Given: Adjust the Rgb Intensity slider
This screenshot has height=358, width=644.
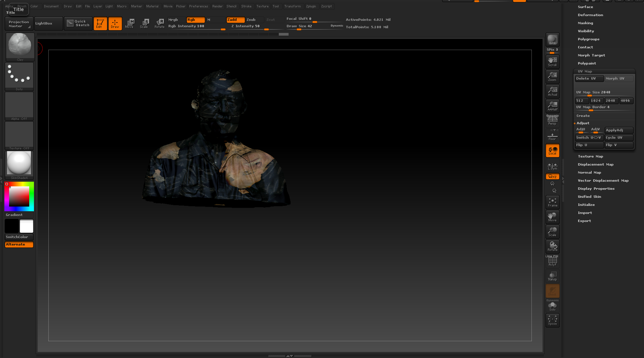Looking at the screenshot, I should pyautogui.click(x=197, y=27).
